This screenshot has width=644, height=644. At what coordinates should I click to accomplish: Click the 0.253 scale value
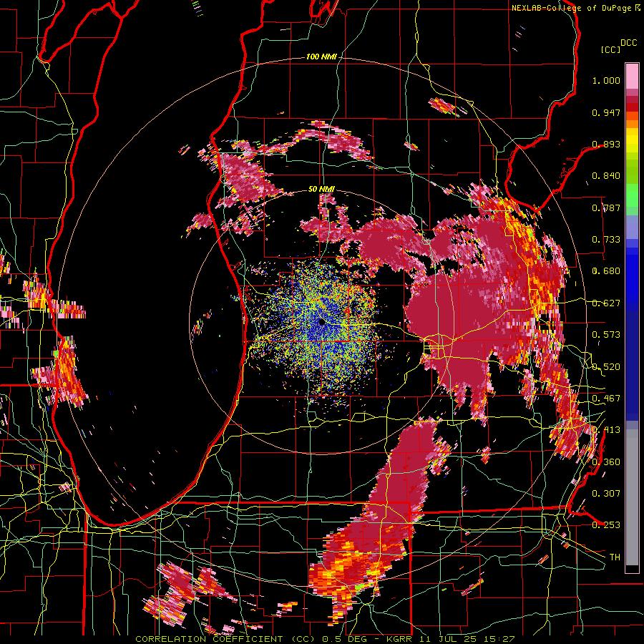[x=606, y=525]
